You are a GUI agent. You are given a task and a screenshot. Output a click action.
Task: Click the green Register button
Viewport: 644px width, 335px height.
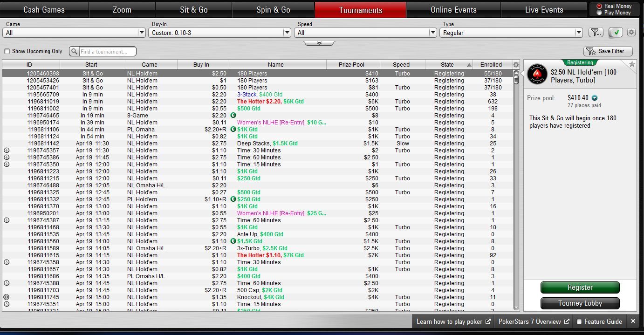tap(580, 287)
